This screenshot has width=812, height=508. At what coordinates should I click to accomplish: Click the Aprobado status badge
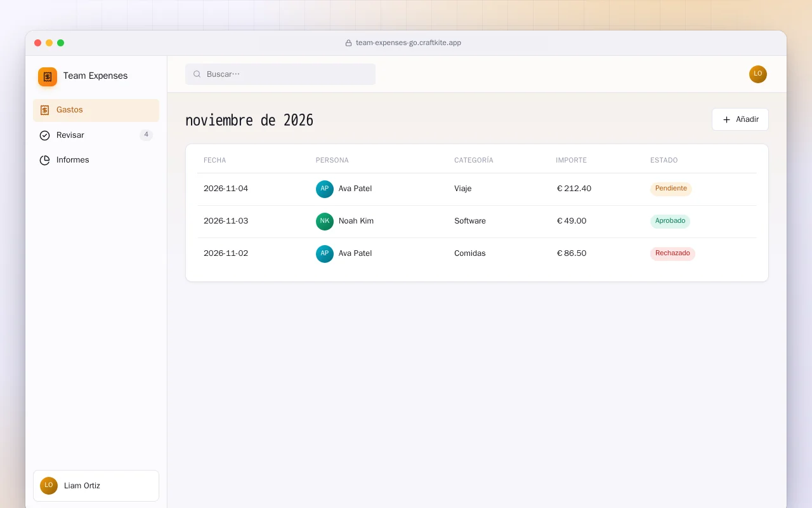point(670,221)
